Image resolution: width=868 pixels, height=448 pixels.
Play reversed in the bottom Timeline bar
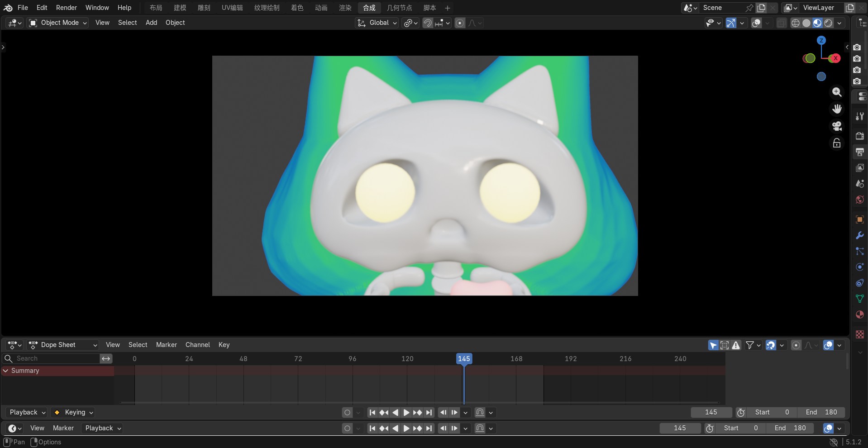pyautogui.click(x=395, y=428)
